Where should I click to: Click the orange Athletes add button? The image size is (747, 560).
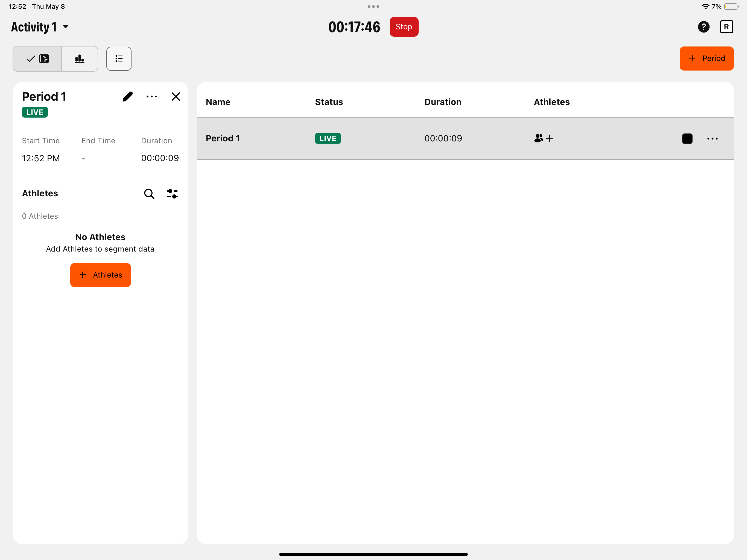100,275
